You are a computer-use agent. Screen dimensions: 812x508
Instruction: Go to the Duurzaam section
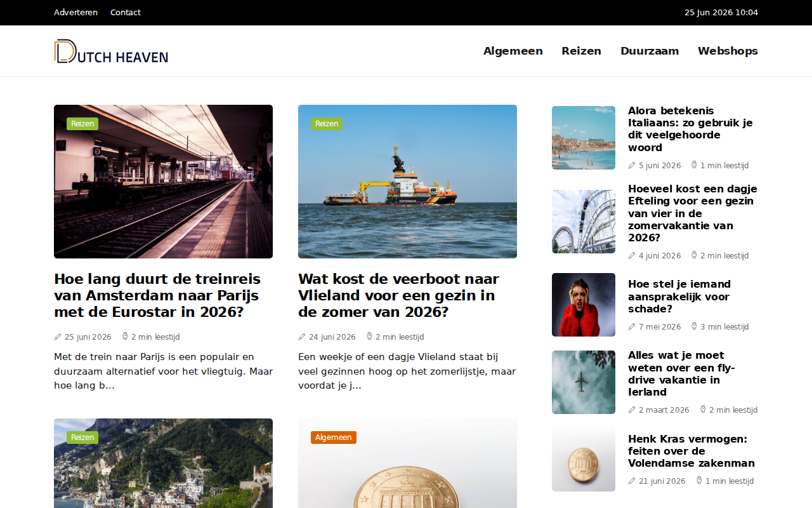pos(650,51)
